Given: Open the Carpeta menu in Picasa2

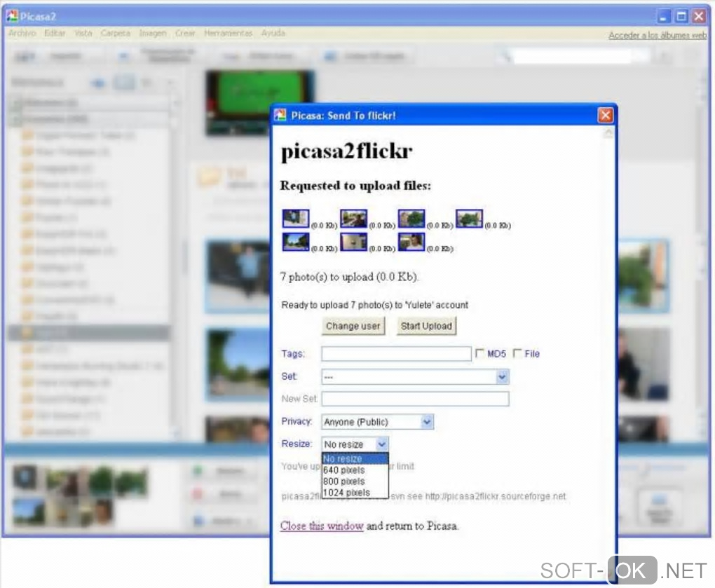Looking at the screenshot, I should point(116,33).
